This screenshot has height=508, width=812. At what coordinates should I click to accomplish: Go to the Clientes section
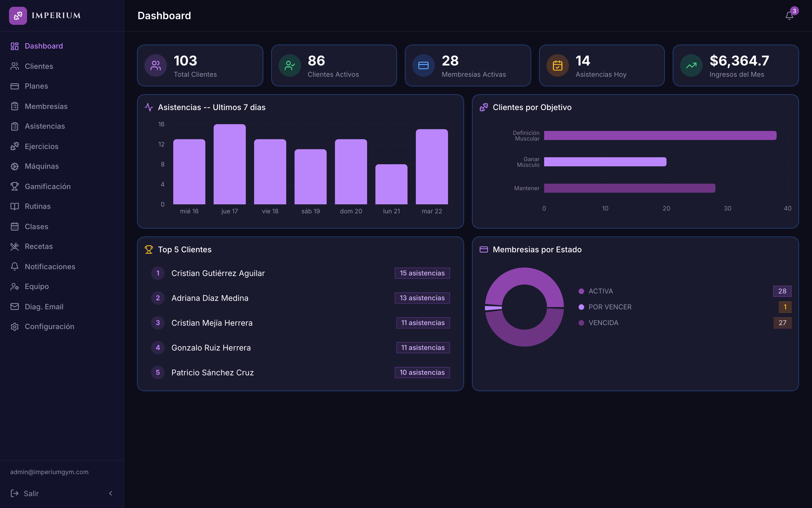(x=62, y=66)
